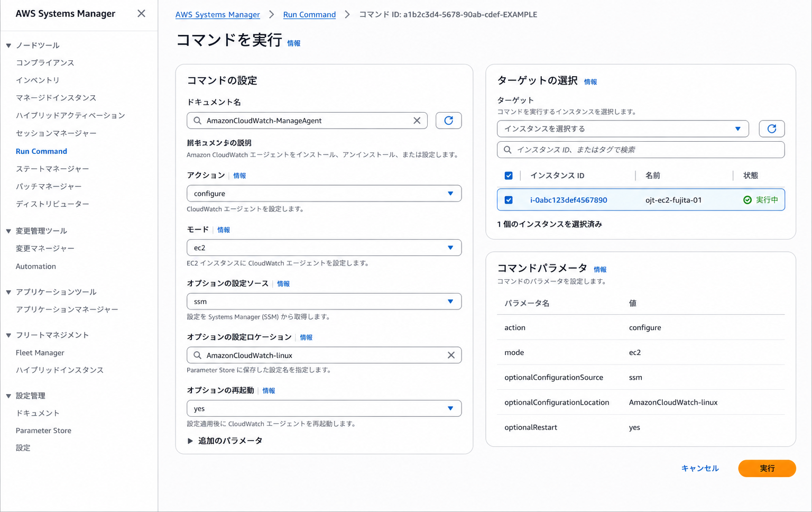Click the 実行中 status text
The width and height of the screenshot is (812, 512).
[767, 200]
